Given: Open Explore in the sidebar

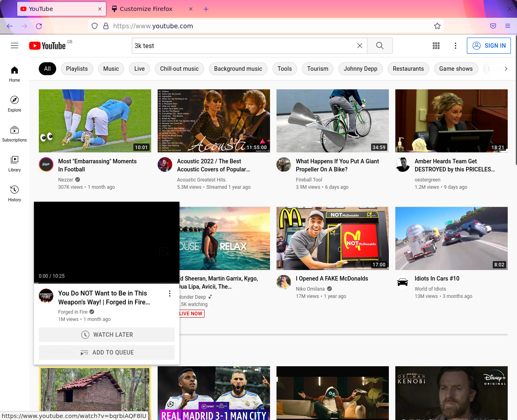Looking at the screenshot, I should coord(15,104).
